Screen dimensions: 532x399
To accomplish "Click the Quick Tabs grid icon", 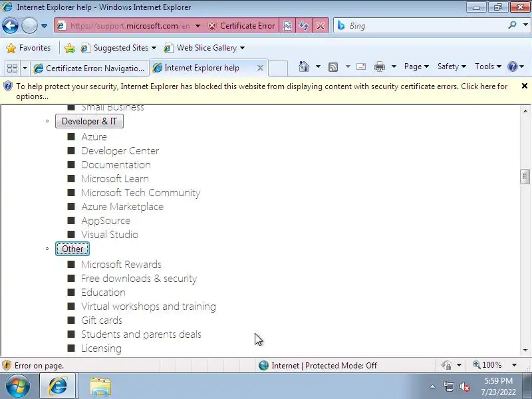I will (13, 68).
